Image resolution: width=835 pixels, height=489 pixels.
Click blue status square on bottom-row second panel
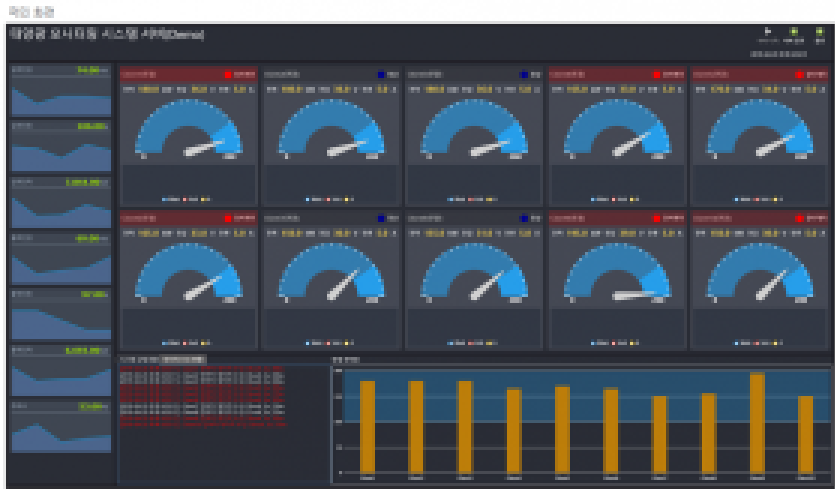point(381,218)
